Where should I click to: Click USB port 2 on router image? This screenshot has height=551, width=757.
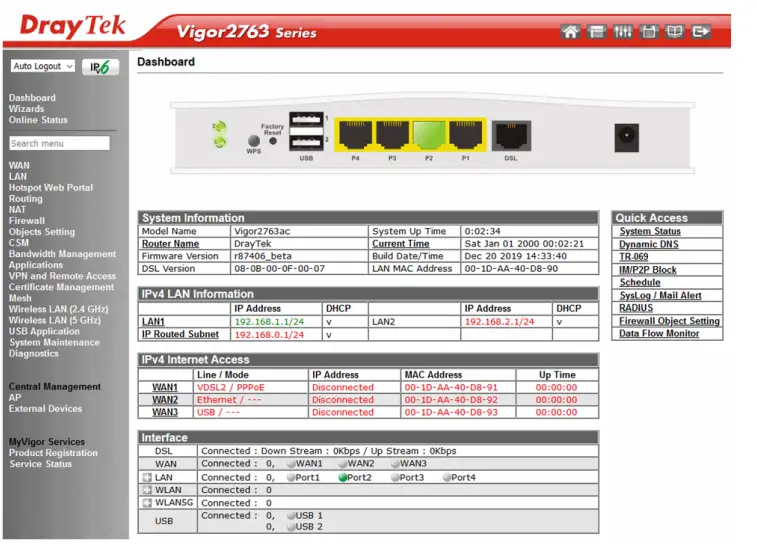click(x=306, y=142)
